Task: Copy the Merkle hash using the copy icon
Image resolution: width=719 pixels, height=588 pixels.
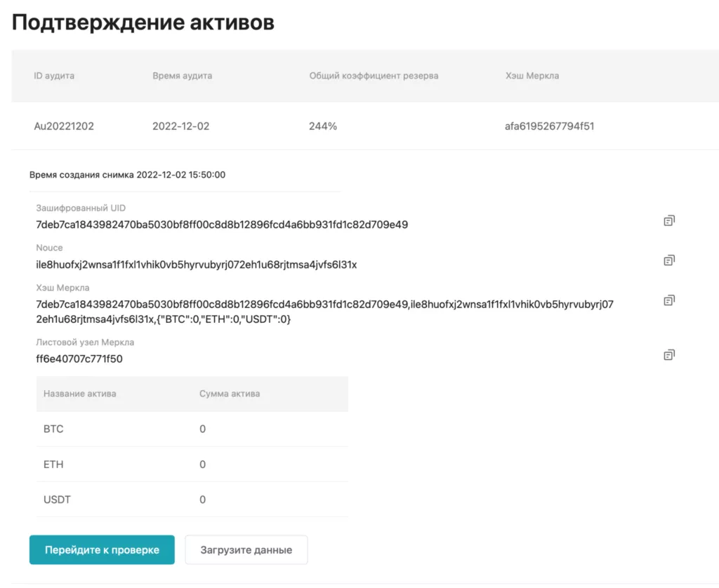Action: tap(668, 300)
